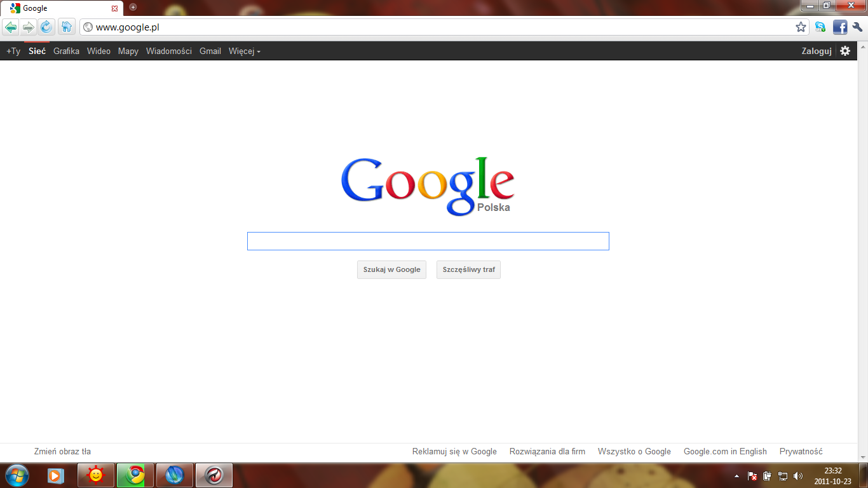Open the network tray icon

tap(783, 476)
